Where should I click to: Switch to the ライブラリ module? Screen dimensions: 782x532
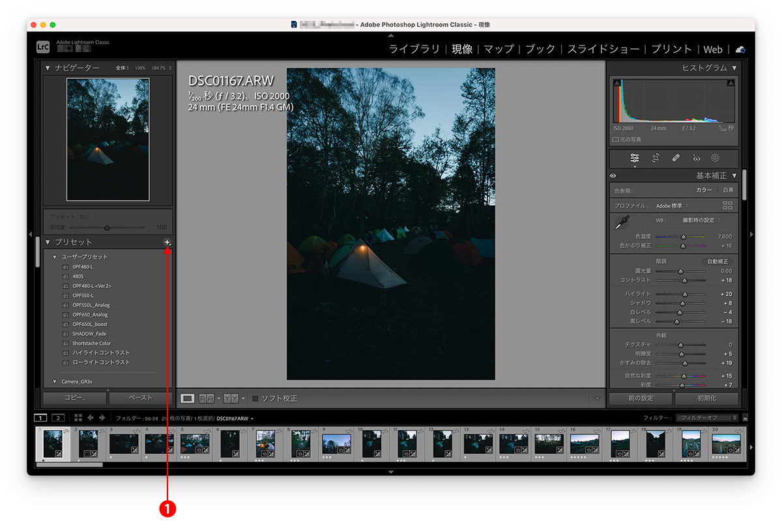tap(414, 49)
